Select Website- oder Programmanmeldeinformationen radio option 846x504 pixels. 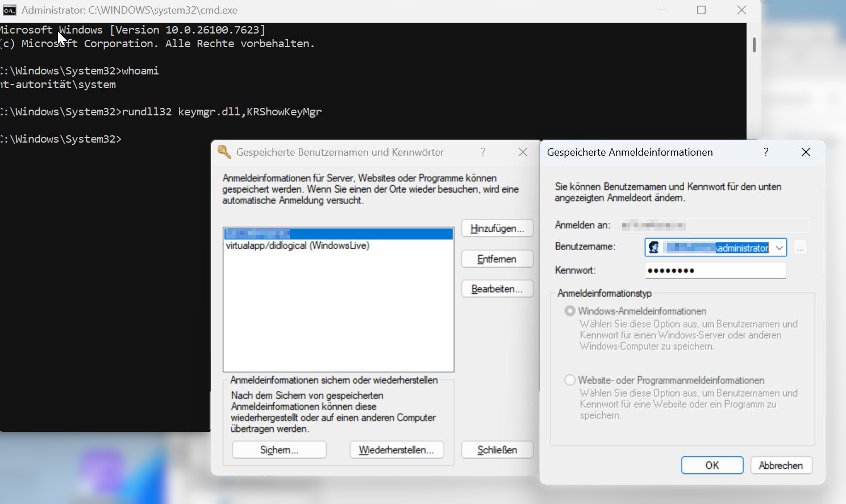coord(570,380)
